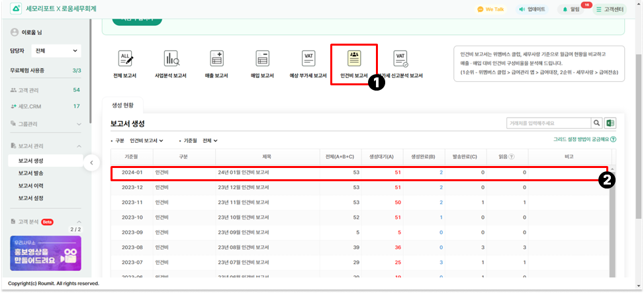Open the 담당자 전체 dropdown
The image size is (644, 293).
[57, 50]
